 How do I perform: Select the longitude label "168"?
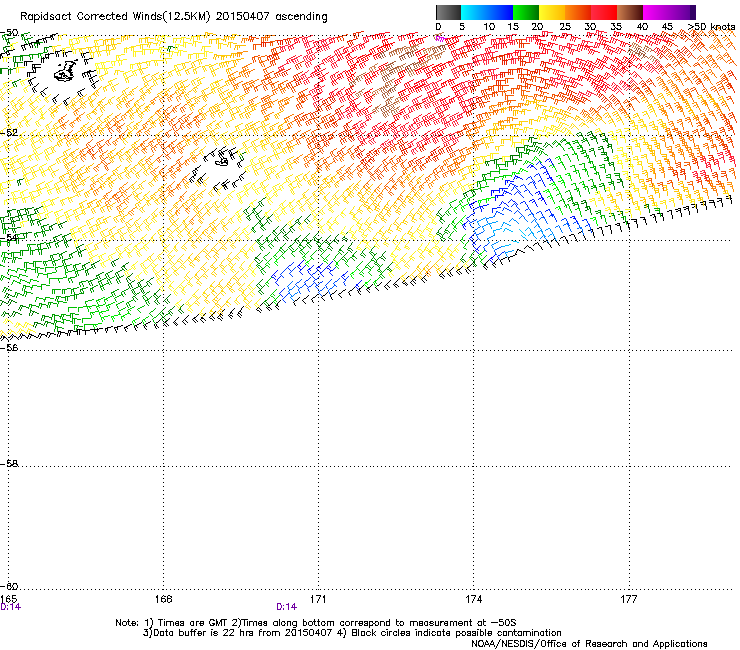[163, 599]
